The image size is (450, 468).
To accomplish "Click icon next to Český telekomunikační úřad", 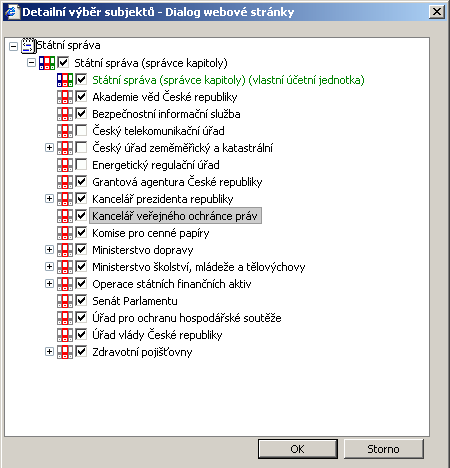I will coord(65,131).
